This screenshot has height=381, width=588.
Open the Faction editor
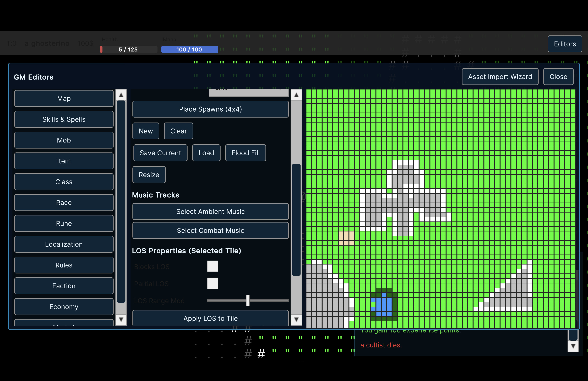(64, 286)
